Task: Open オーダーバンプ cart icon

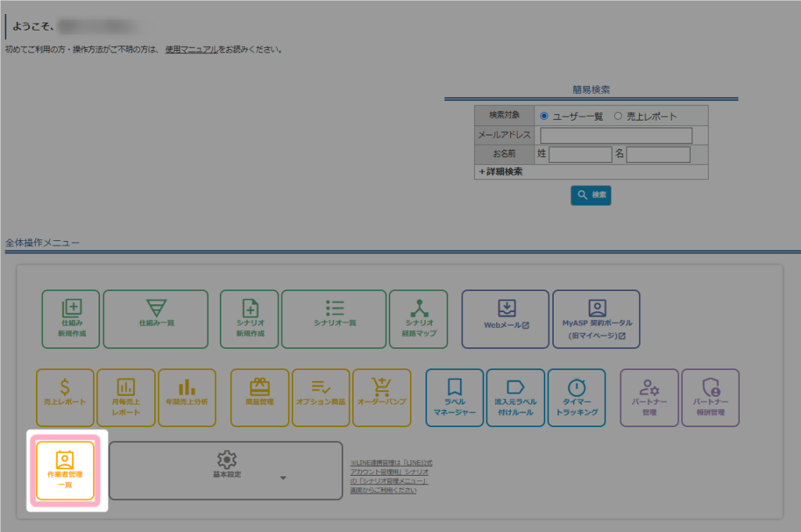Action: point(382,397)
